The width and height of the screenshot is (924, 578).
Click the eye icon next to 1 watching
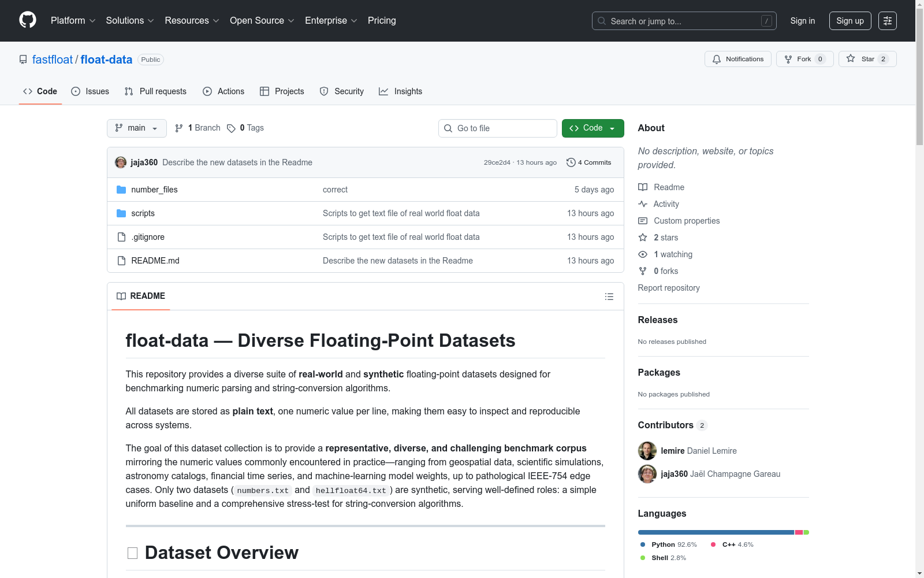point(643,254)
